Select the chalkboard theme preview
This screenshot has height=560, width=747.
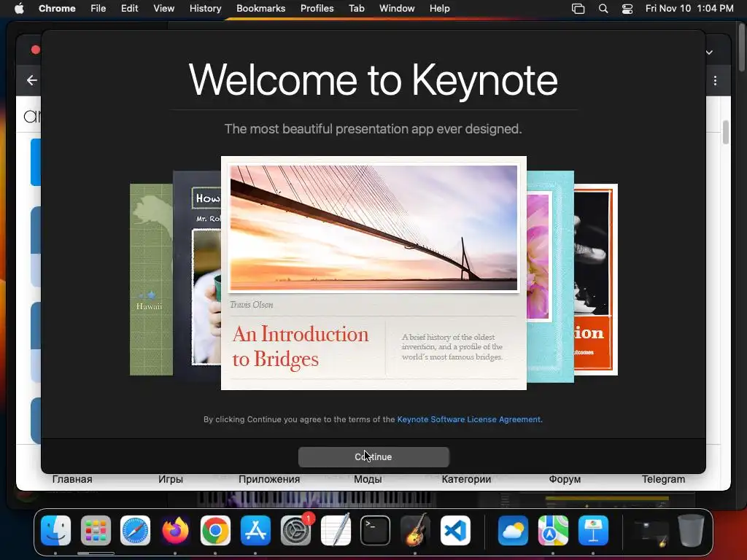tap(197, 276)
